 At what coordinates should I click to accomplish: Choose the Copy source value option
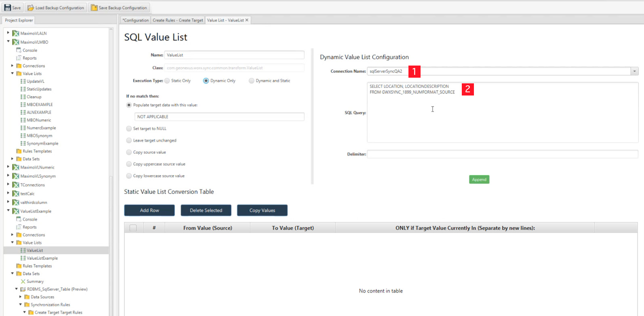(129, 152)
